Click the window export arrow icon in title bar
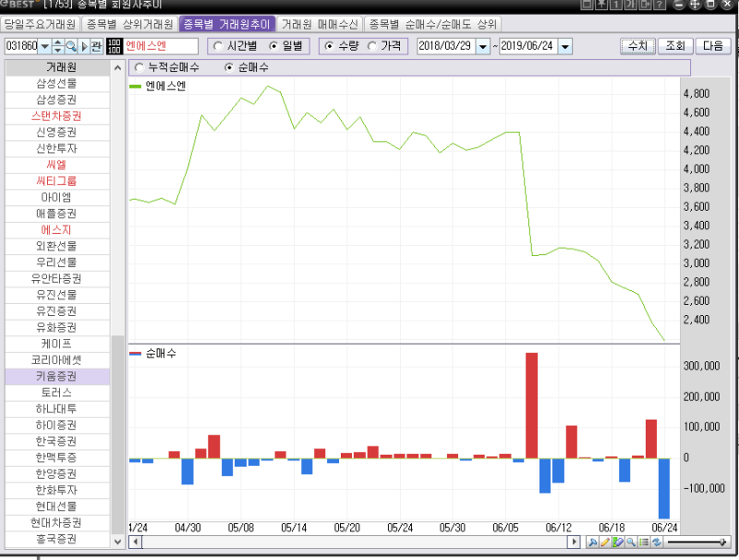 [645, 5]
